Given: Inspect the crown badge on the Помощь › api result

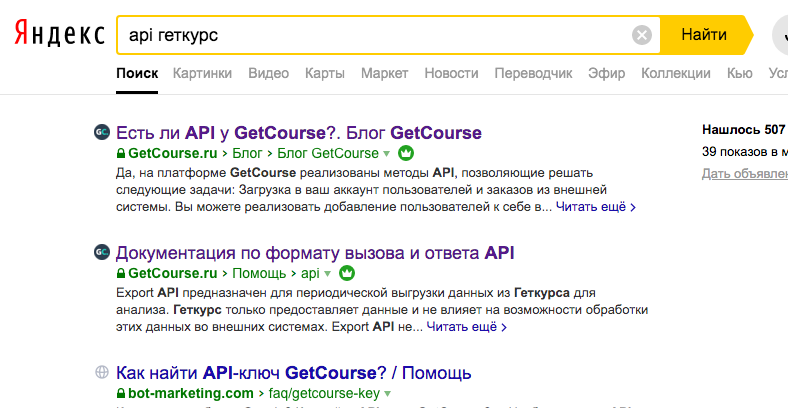Looking at the screenshot, I should click(347, 273).
